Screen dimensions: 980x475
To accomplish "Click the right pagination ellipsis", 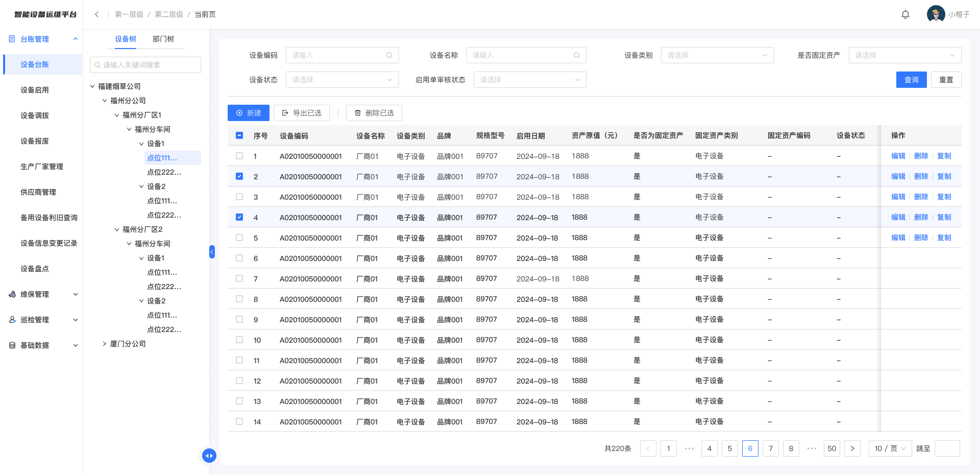I will click(812, 448).
